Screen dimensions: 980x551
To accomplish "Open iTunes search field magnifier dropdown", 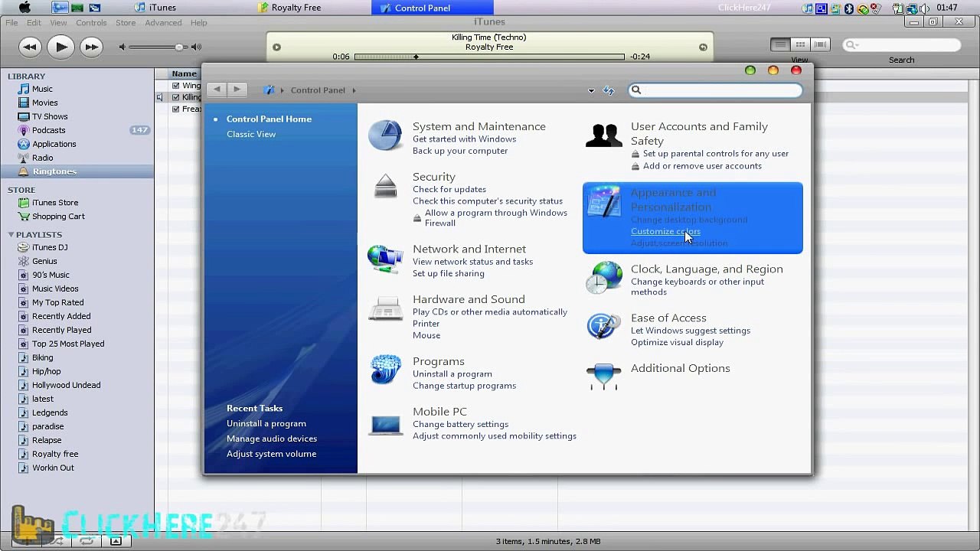I will 853,45.
